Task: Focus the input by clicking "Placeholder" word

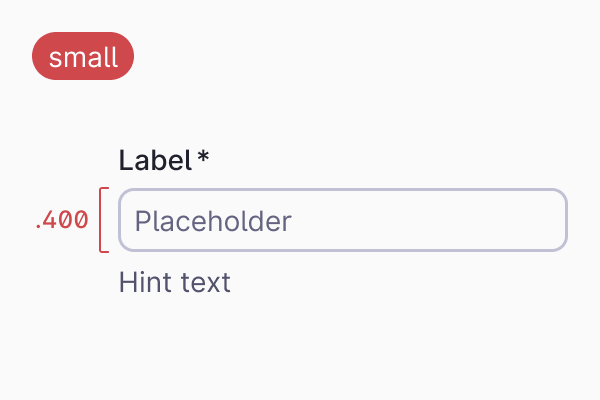Action: point(212,221)
